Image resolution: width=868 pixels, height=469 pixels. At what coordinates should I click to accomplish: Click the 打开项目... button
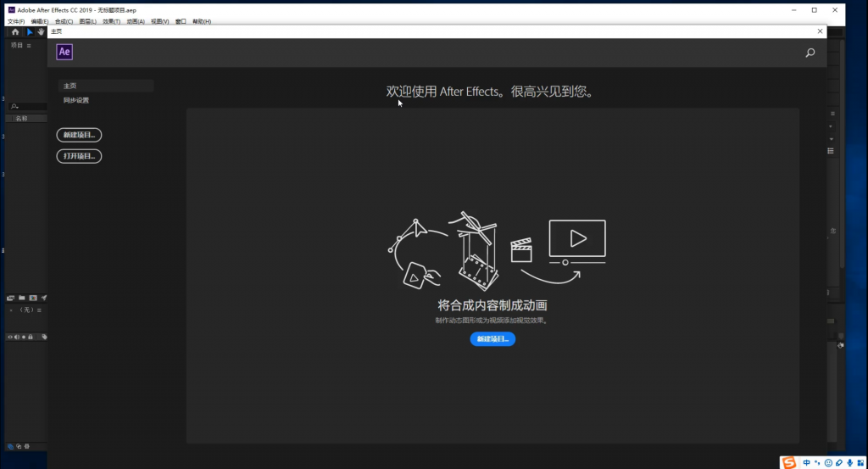[x=79, y=156]
